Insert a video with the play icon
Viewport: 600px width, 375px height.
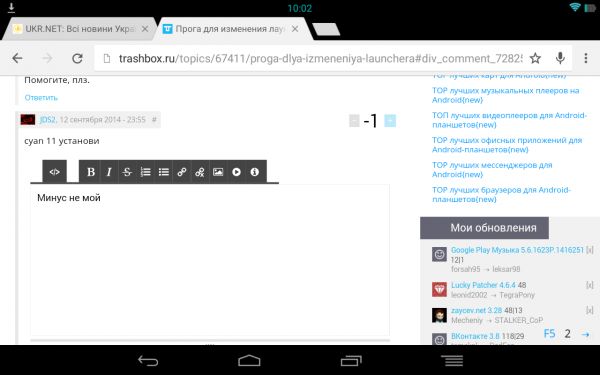[236, 172]
